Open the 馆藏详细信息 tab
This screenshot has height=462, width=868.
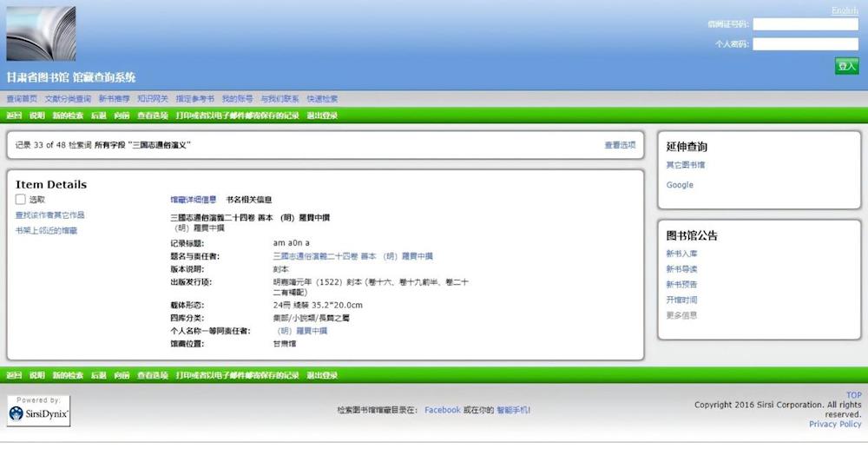pyautogui.click(x=193, y=200)
